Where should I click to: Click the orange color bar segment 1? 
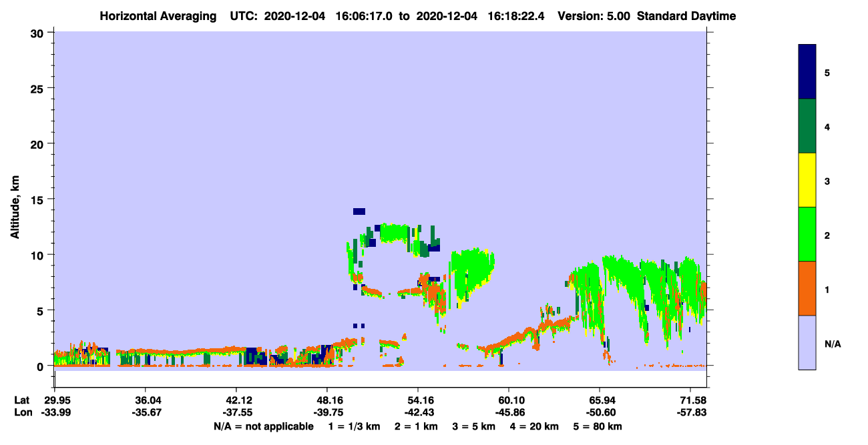point(807,288)
